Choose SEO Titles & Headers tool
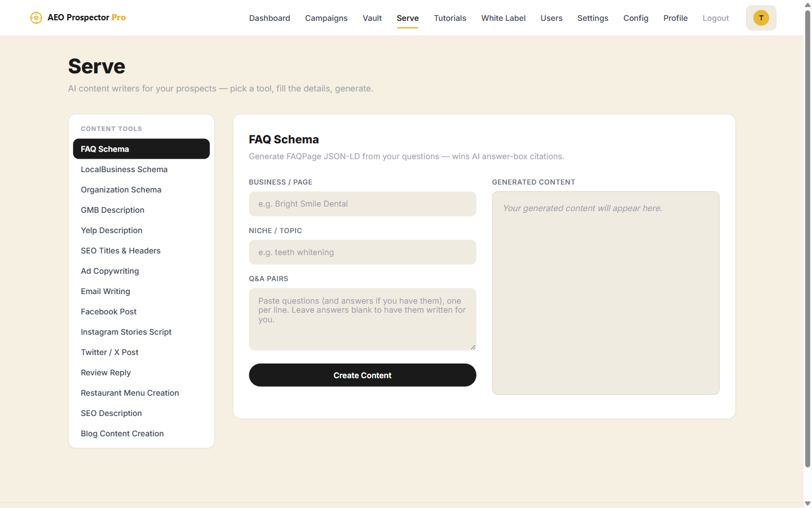812x508 pixels. tap(142, 251)
